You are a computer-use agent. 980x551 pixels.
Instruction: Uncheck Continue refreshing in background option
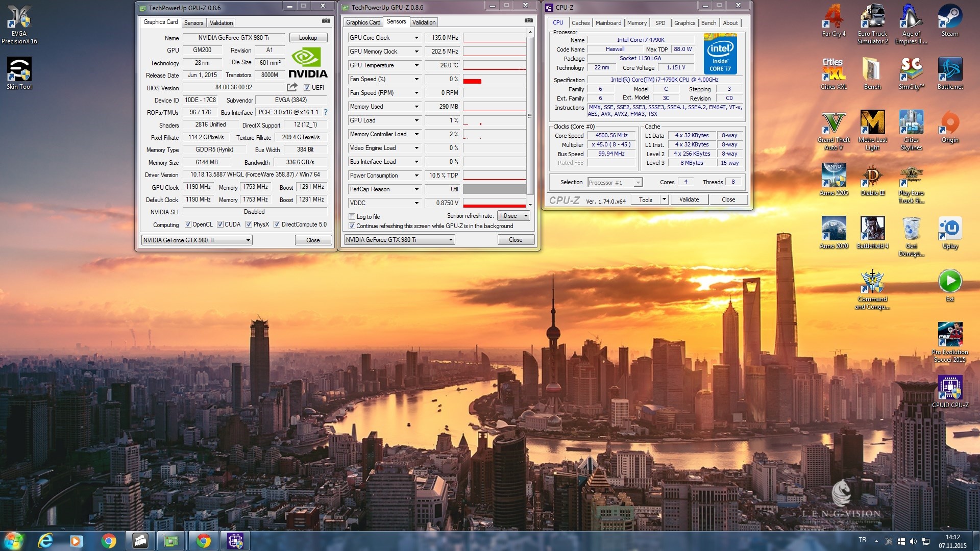(x=352, y=226)
